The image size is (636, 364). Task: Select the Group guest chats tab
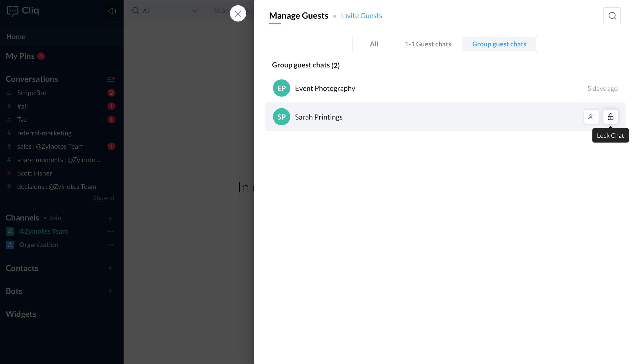499,44
